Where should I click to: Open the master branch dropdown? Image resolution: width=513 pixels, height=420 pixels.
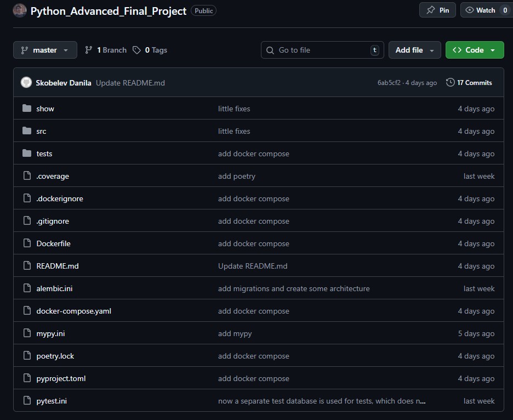[45, 50]
